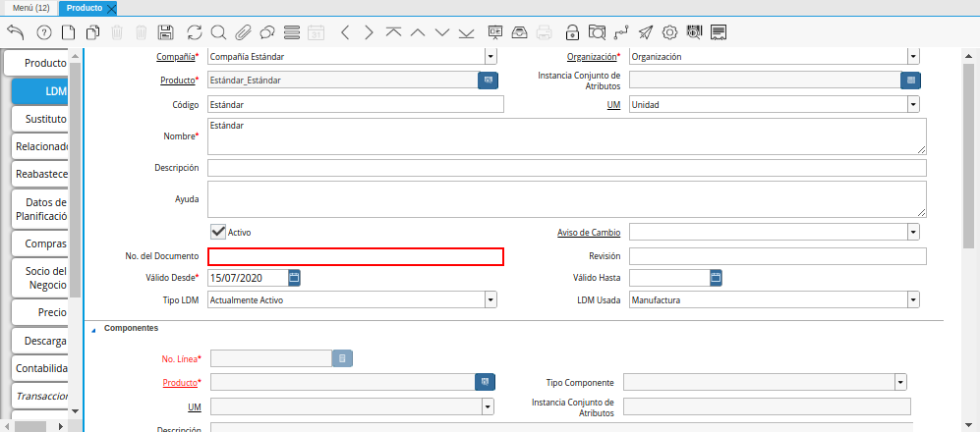Click the Producto lookup button
This screenshot has width=980, height=432.
click(x=488, y=81)
